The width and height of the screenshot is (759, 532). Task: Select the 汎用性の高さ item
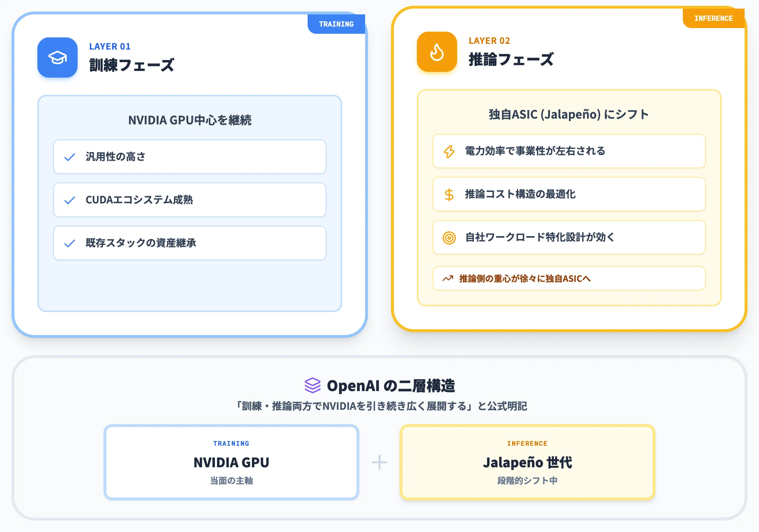pos(190,157)
